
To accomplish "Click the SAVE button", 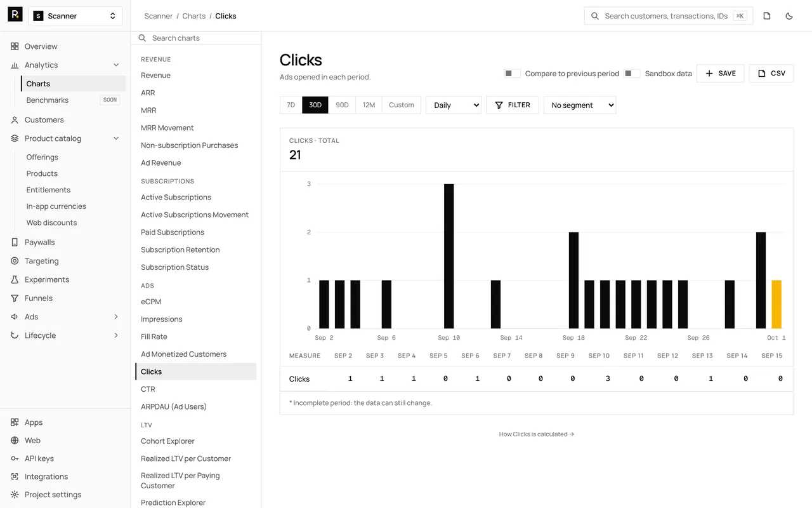I will tap(720, 74).
